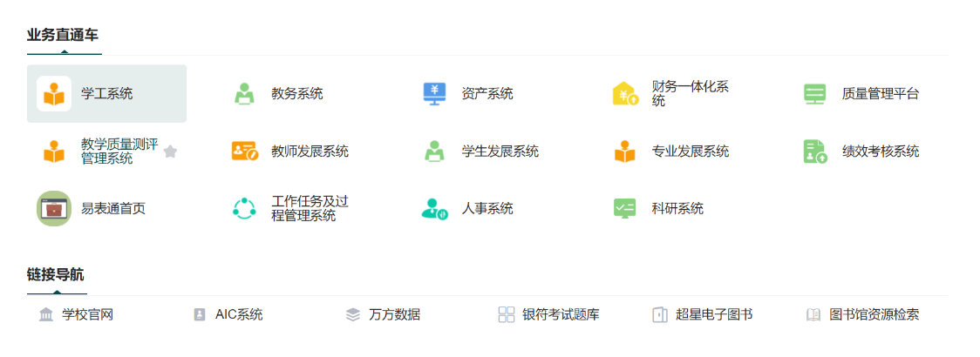Screen dimensions: 980x357
Task: Click the 工作任务及过程管理系统 cycle icon
Action: point(244,209)
